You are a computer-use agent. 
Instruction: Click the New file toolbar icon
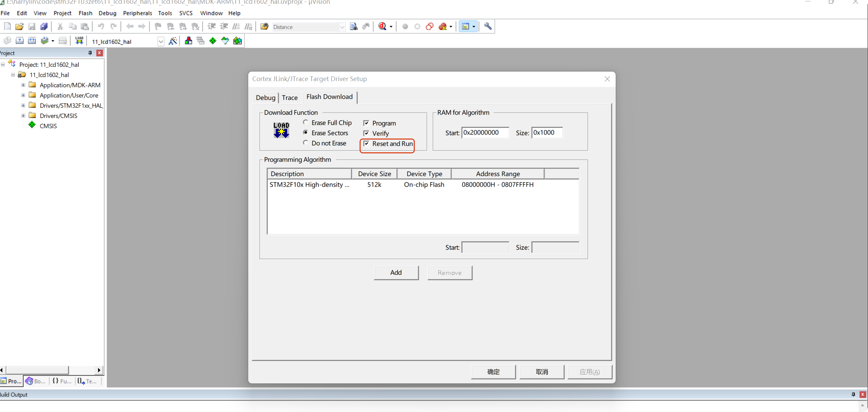pos(7,27)
